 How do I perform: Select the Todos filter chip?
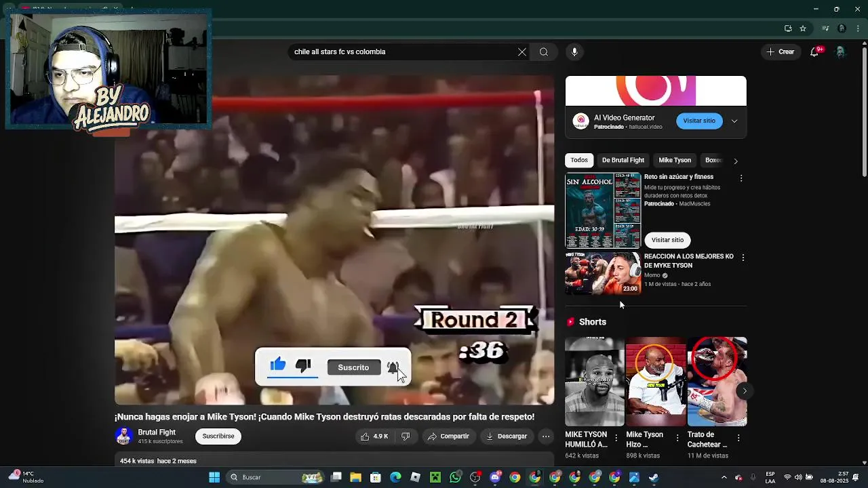579,160
